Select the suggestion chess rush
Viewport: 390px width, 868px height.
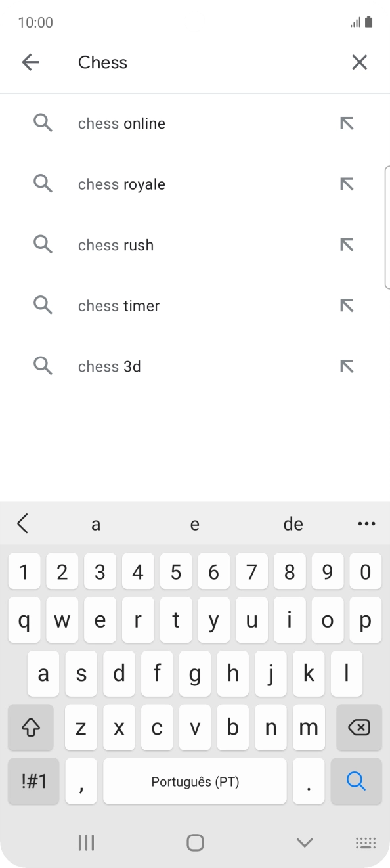116,244
